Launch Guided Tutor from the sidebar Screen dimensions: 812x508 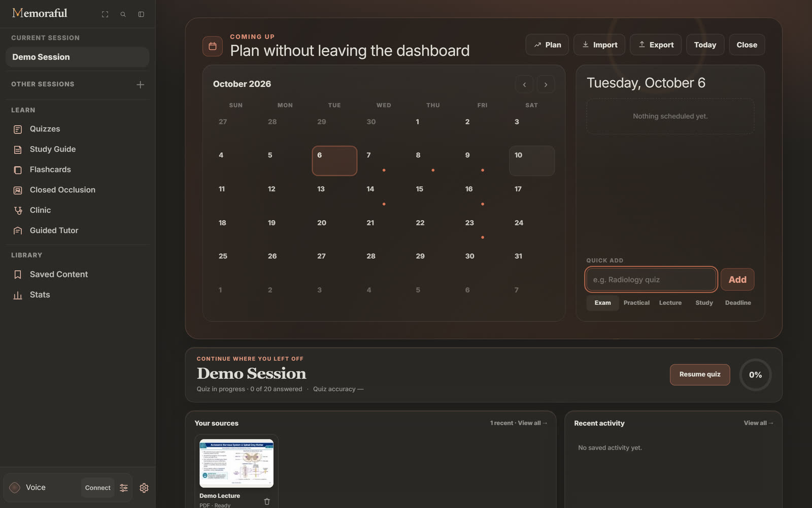pyautogui.click(x=77, y=231)
